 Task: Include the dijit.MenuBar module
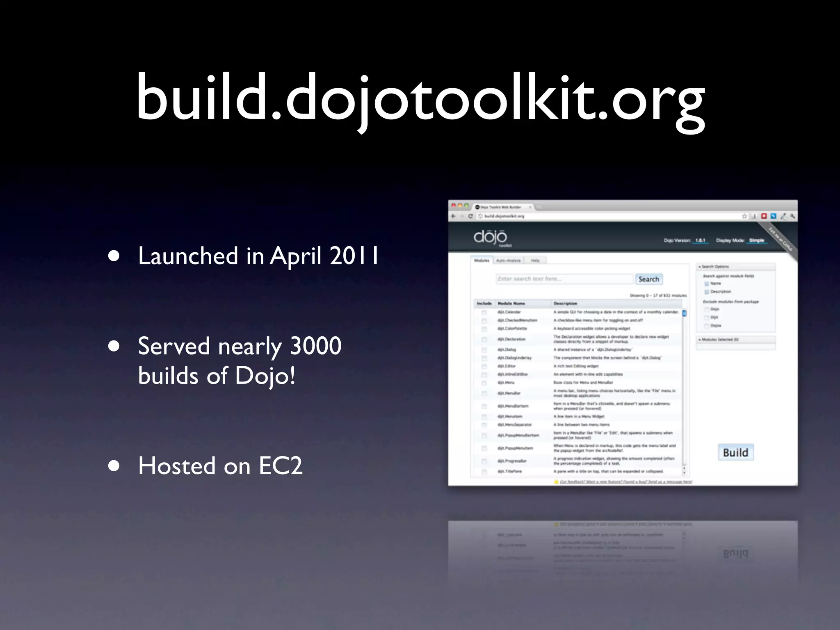pyautogui.click(x=484, y=393)
